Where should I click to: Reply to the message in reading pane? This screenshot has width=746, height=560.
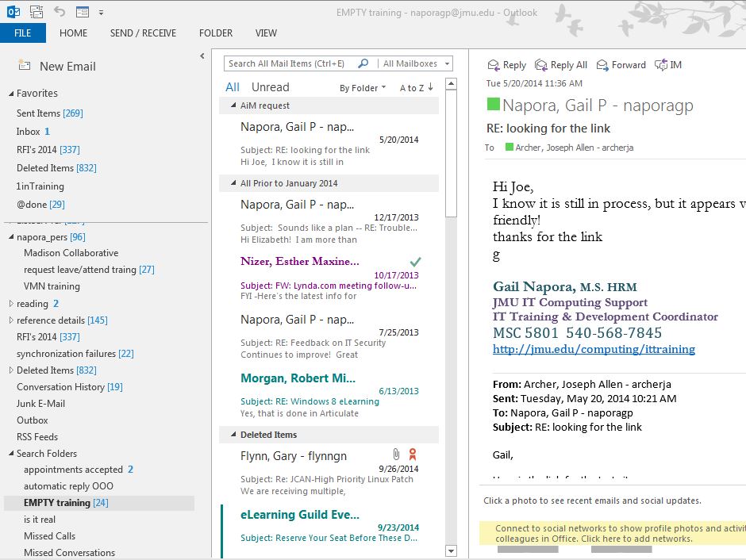(x=507, y=65)
